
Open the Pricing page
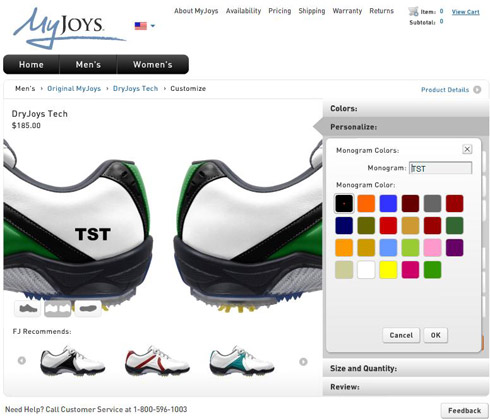pos(280,11)
